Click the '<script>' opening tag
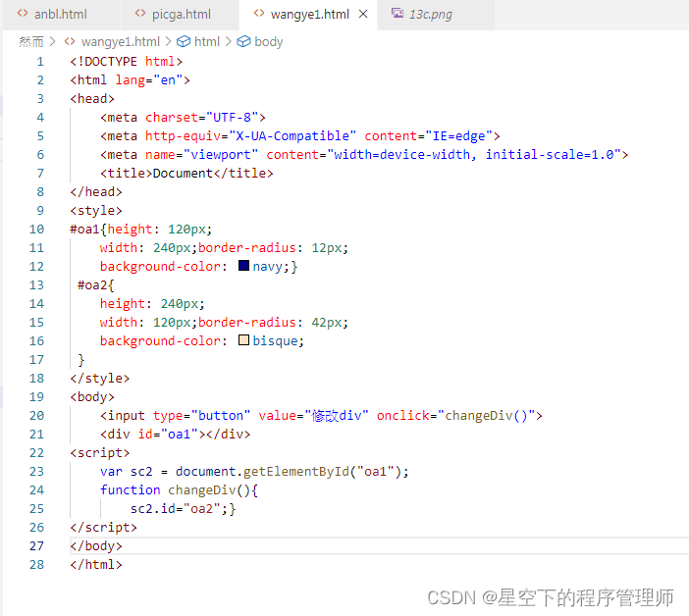689x616 pixels. (x=100, y=453)
